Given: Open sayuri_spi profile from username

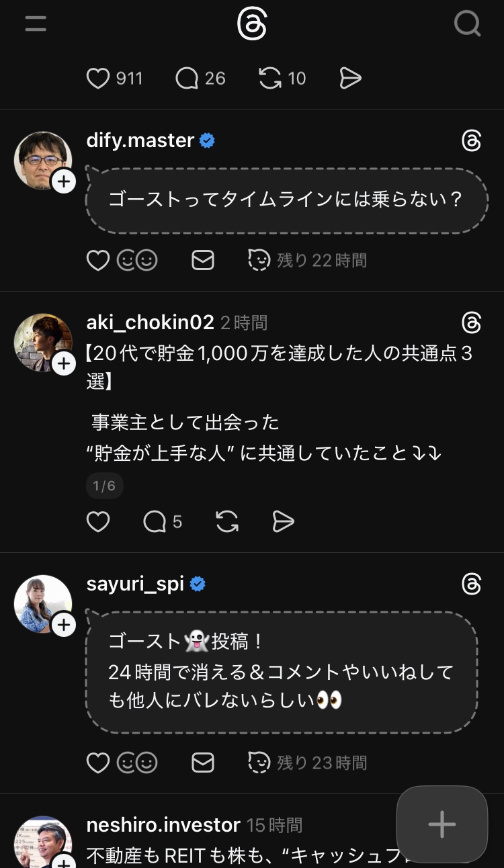Looking at the screenshot, I should [x=135, y=584].
